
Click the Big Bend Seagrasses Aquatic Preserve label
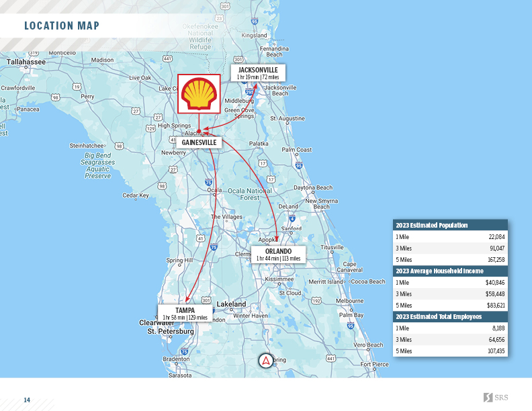[97, 165]
